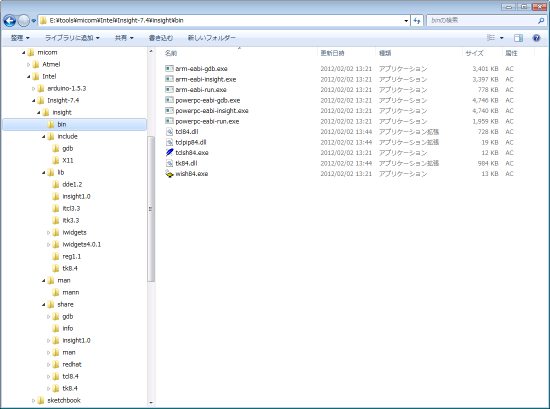Click powerpc-eabi-run.exe application icon

(x=169, y=121)
